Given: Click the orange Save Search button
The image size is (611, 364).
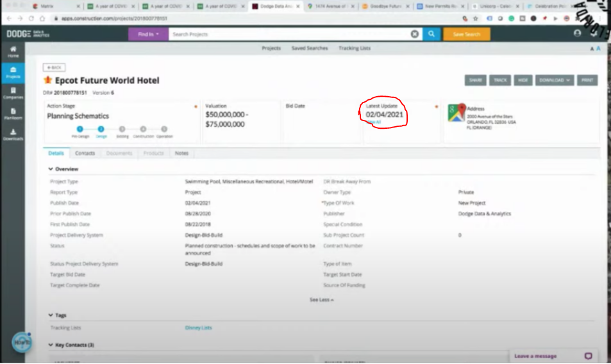Looking at the screenshot, I should tap(466, 34).
